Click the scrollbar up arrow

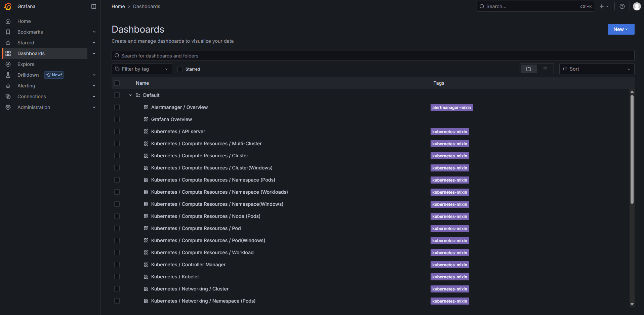coord(632,92)
